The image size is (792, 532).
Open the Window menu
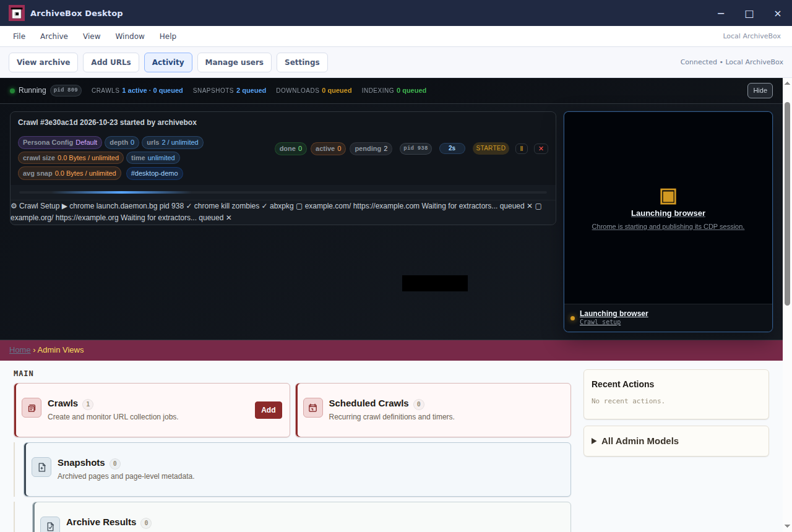(130, 36)
